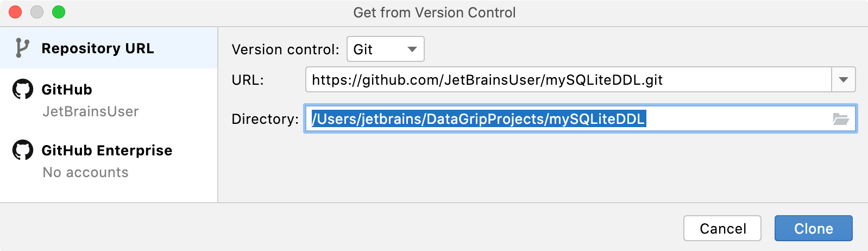Browse for a directory with the folder icon
The image size is (868, 251).
[841, 119]
